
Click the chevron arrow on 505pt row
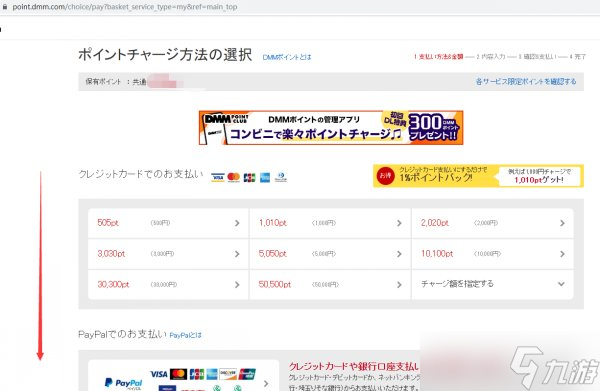pyautogui.click(x=237, y=223)
